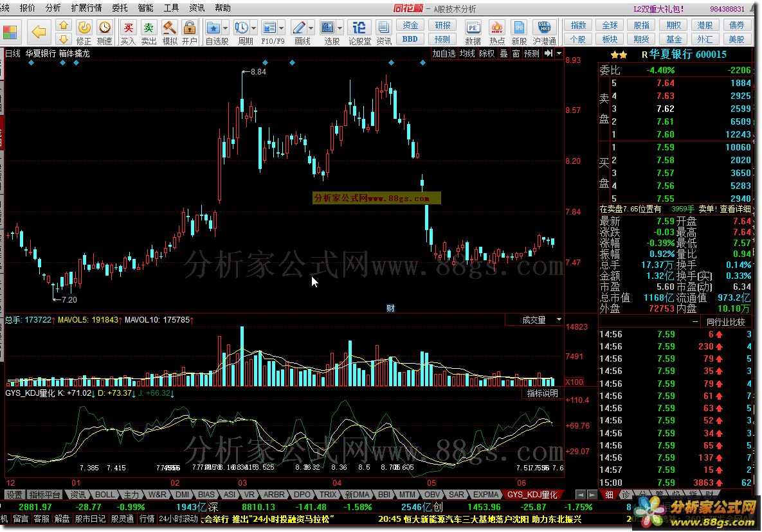Click the up arrow toolbar icon
This screenshot has height=532, width=762.
click(63, 25)
